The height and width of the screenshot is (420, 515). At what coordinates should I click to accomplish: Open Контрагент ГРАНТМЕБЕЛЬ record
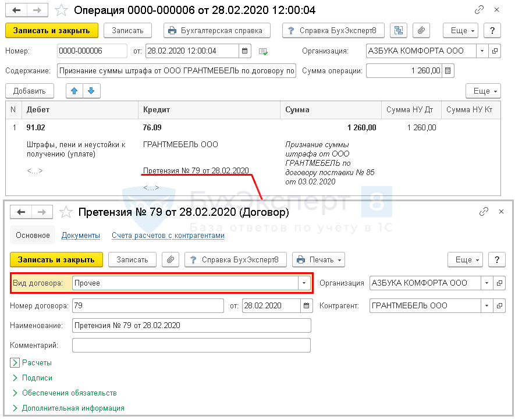pyautogui.click(x=499, y=306)
